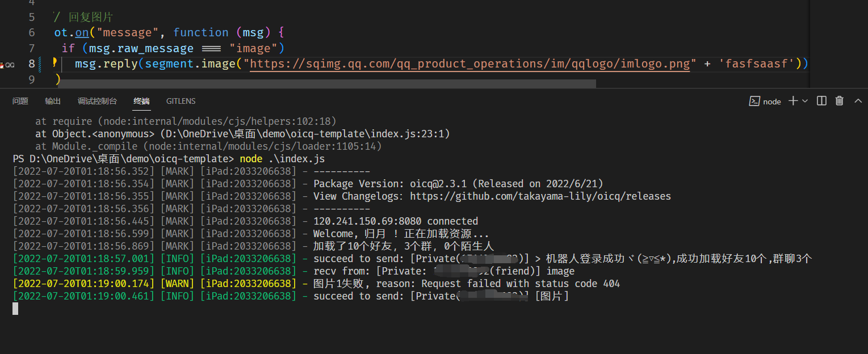The image size is (868, 354).
Task: Select the 终端 tab
Action: (x=141, y=101)
